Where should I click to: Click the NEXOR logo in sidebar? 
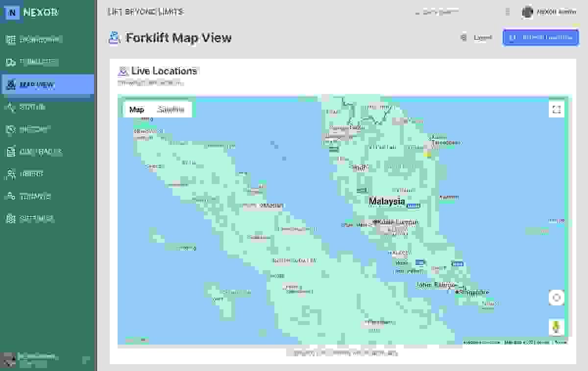click(32, 13)
